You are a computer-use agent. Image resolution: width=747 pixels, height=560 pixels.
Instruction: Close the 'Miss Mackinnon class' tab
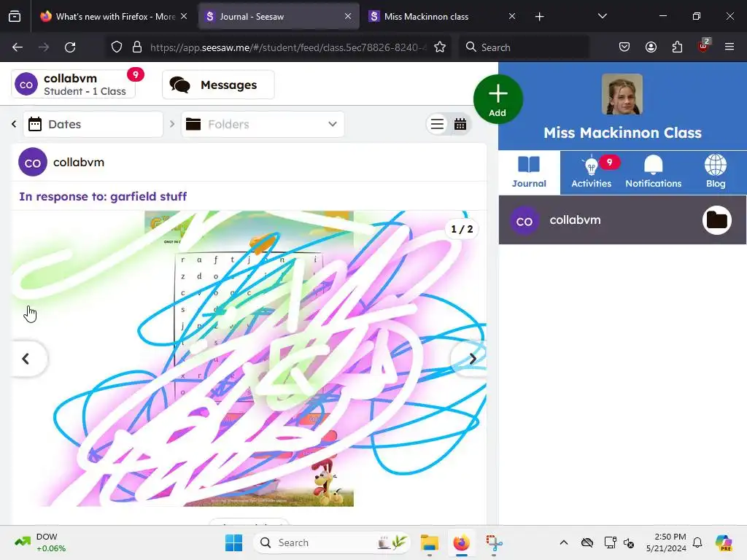(512, 17)
